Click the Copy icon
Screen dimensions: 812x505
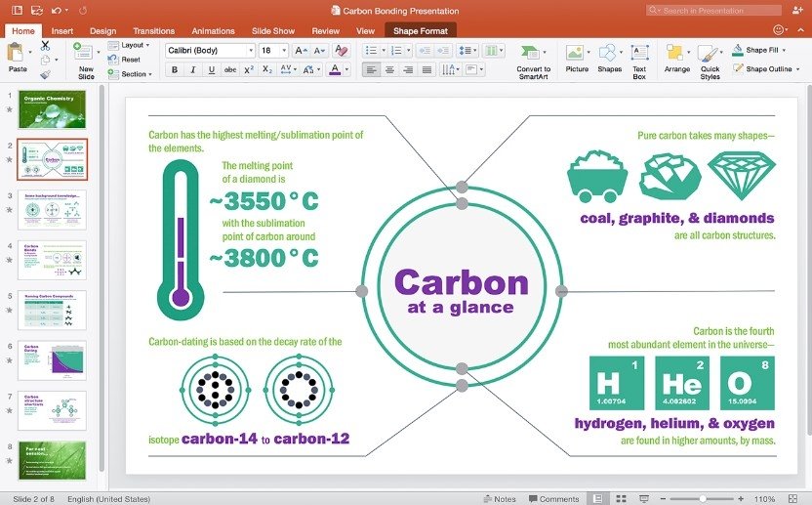[45, 60]
